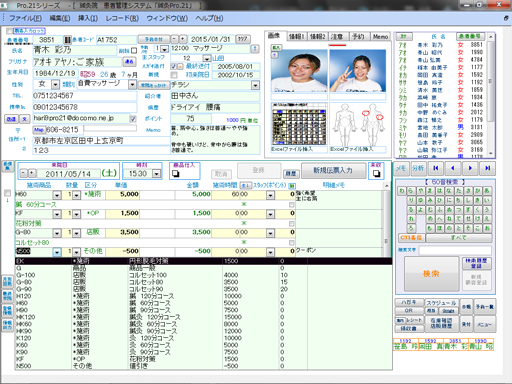512x384 pixels.
Task: Click barcode icon next to patient number 3851
Action: coord(67,40)
